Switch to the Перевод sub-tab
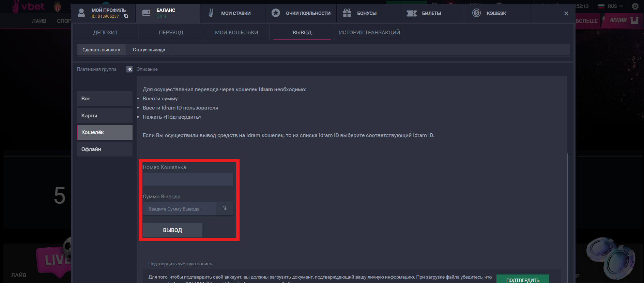 click(x=171, y=33)
